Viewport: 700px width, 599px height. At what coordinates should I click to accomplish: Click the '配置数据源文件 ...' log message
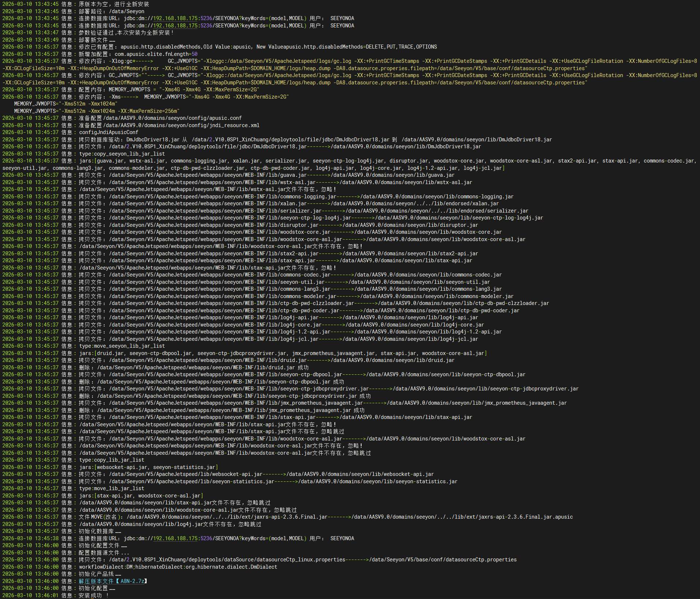pyautogui.click(x=104, y=553)
